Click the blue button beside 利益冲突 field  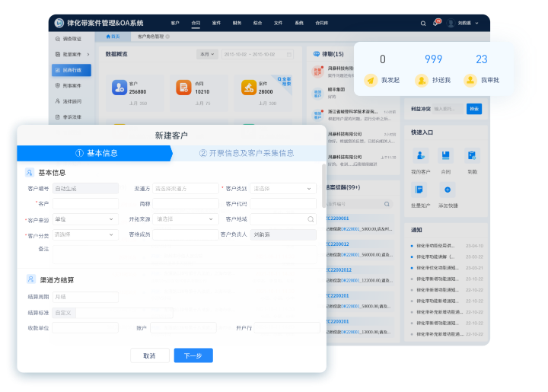[474, 109]
